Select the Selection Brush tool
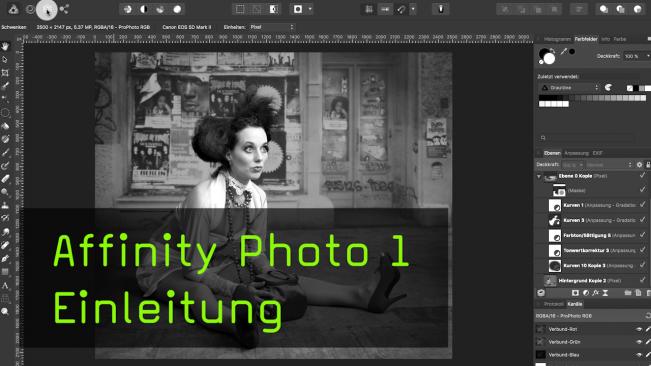 point(5,86)
